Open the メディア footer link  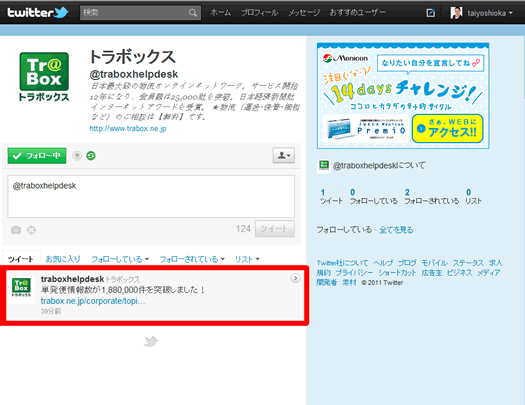coord(489,273)
